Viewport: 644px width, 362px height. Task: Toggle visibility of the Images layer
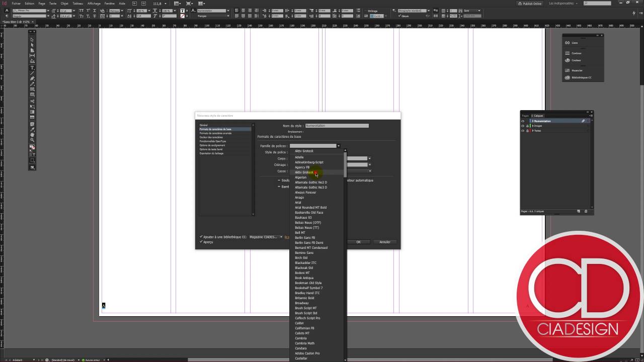(x=523, y=126)
